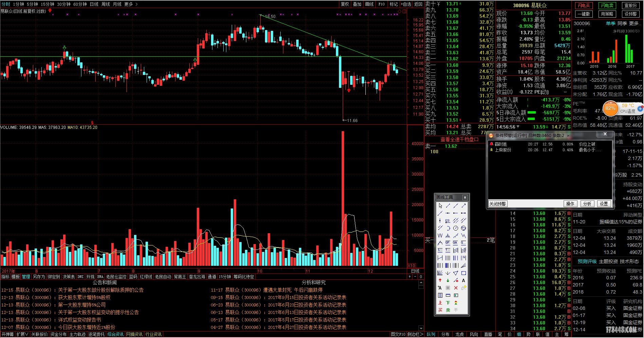Select the 指标 indicator tab

(5, 277)
